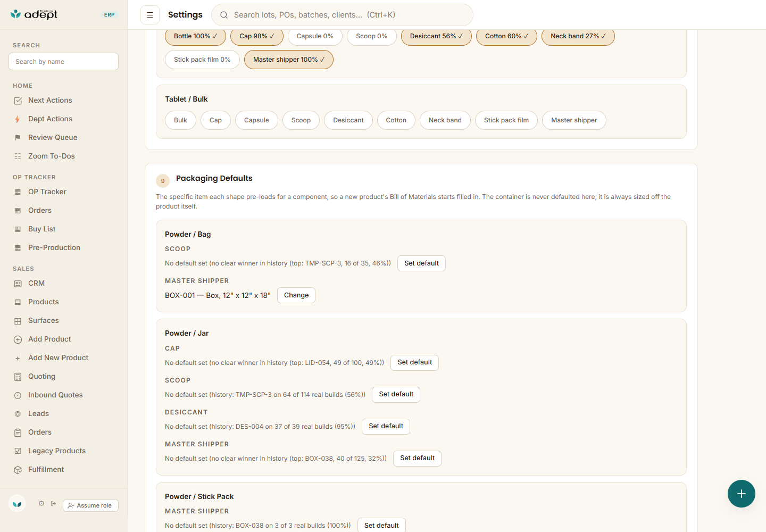Screen dimensions: 766x532
Task: Click the Leads target icon
Action: tap(18, 414)
